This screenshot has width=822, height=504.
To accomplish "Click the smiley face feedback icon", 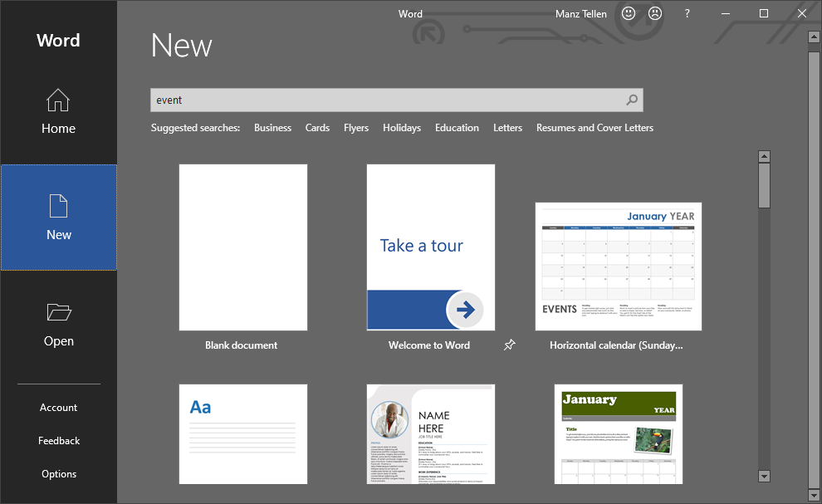I will pos(629,13).
